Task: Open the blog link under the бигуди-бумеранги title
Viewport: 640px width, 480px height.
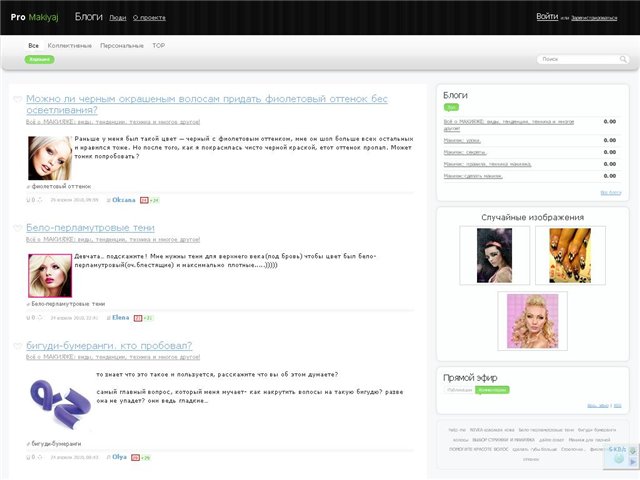Action: (x=113, y=357)
